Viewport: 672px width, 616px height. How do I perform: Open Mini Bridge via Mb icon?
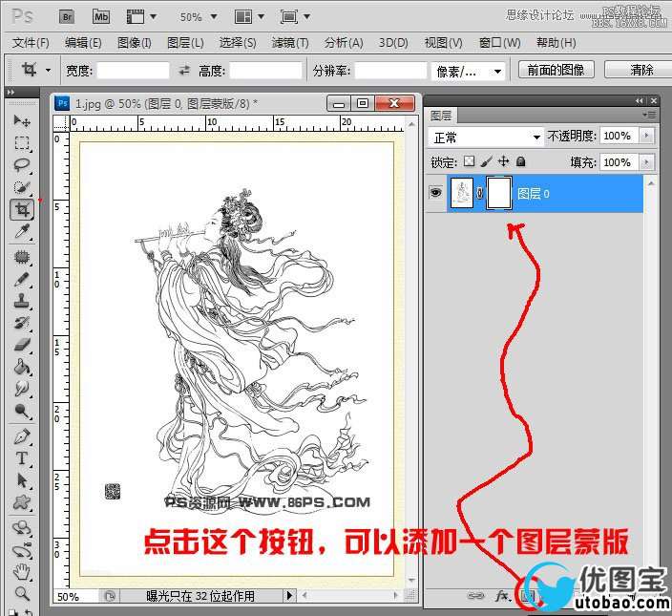coord(101,17)
